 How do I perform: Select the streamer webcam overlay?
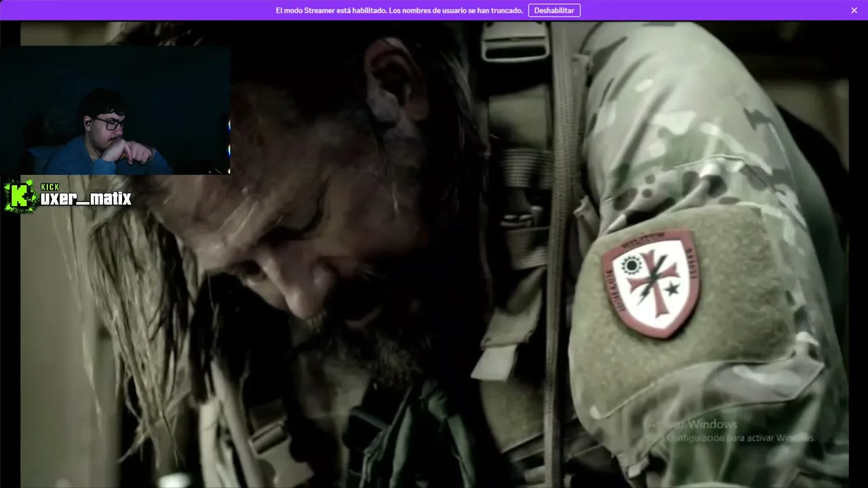(x=115, y=110)
